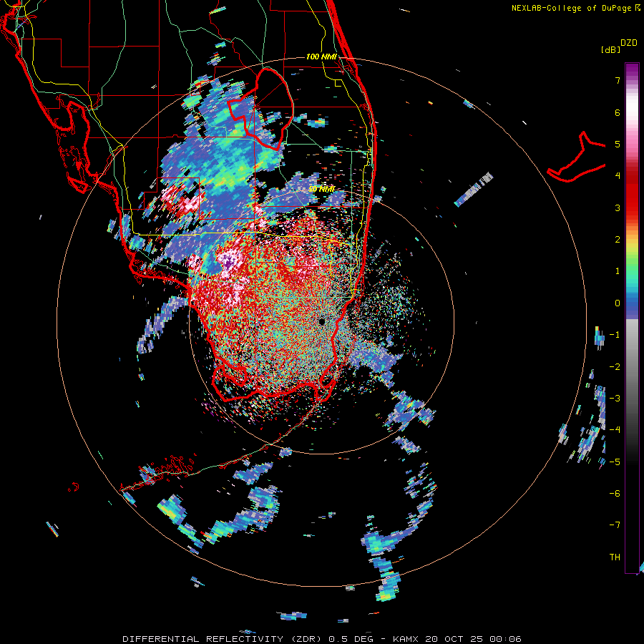Click the -5 scale label
The image size is (644, 644).
point(615,462)
